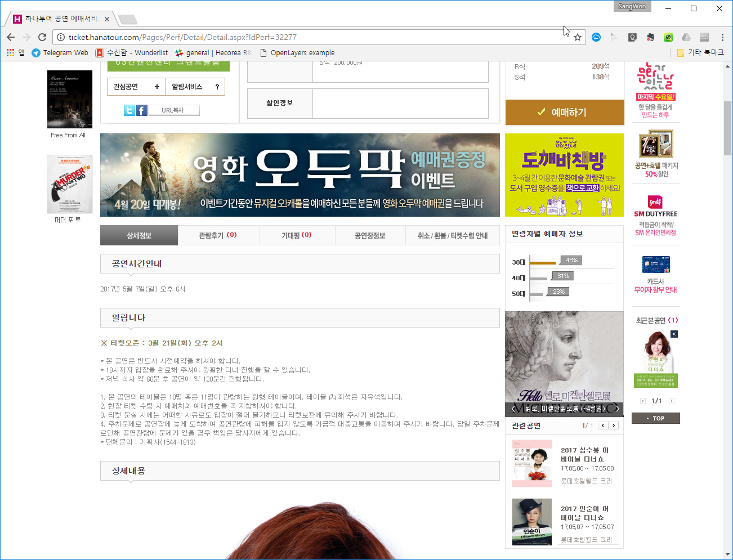This screenshot has width=733, height=560.
Task: Show next related show in 관련공연
Action: pos(614,425)
